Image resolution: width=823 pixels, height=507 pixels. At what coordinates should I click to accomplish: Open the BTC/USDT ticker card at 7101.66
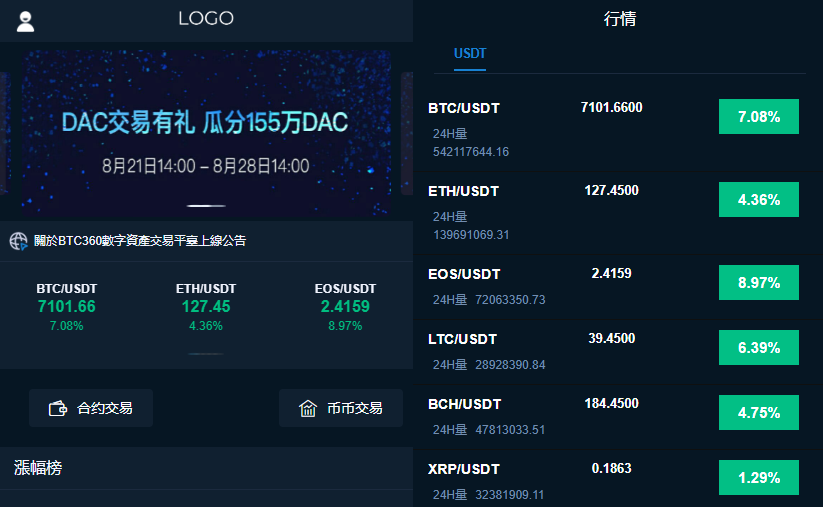pyautogui.click(x=67, y=307)
